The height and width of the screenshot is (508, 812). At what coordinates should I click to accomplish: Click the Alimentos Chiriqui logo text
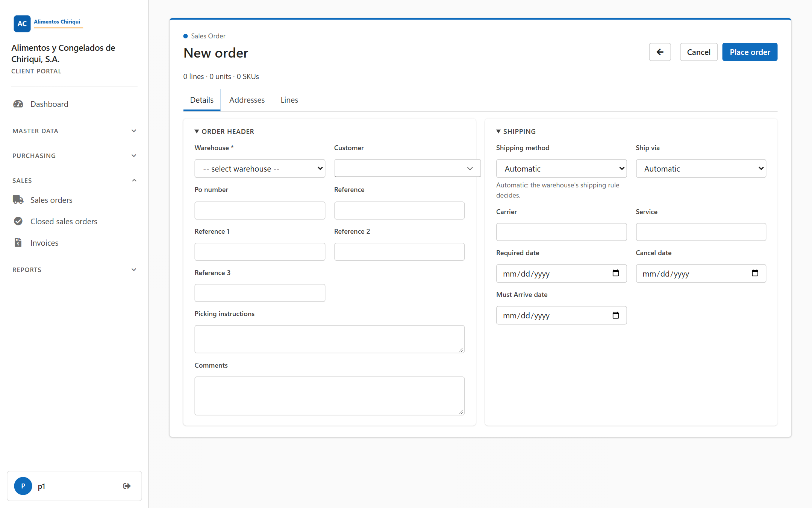coord(57,22)
